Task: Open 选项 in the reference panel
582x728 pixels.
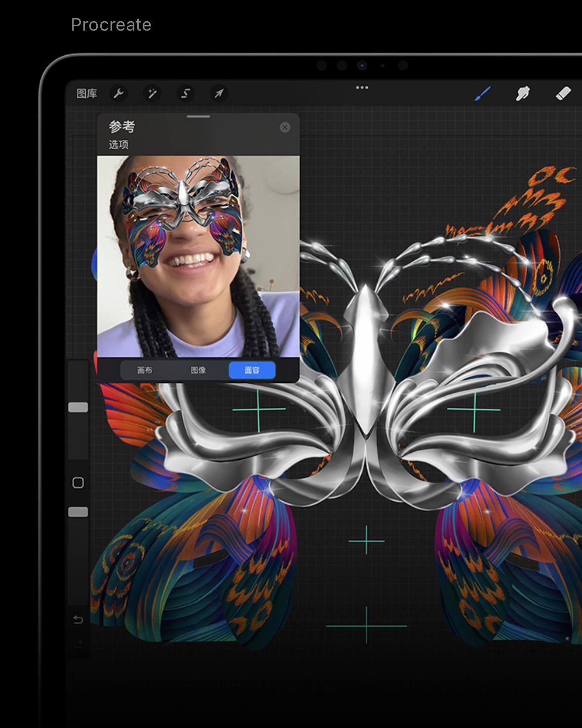Action: pos(118,145)
